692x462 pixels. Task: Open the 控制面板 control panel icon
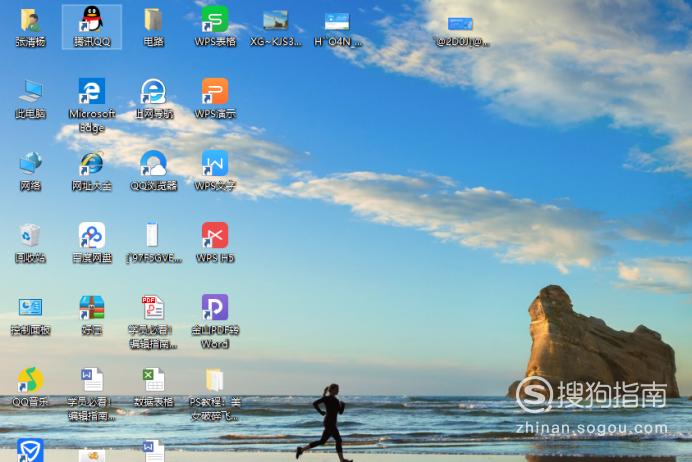30,308
